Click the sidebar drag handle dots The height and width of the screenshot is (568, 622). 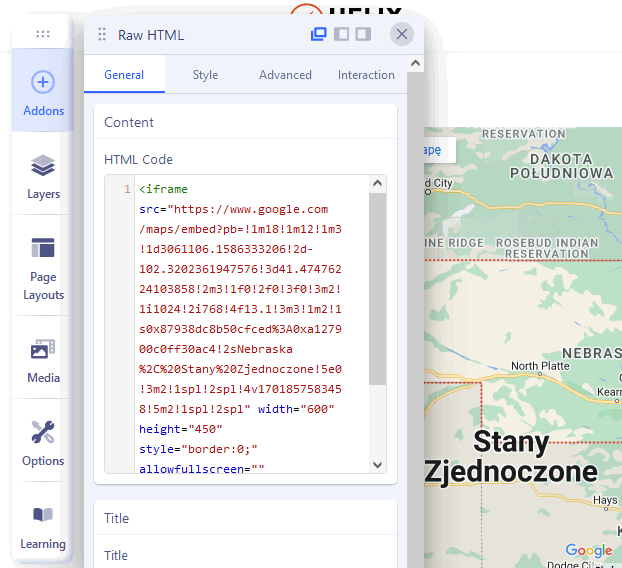point(43,34)
